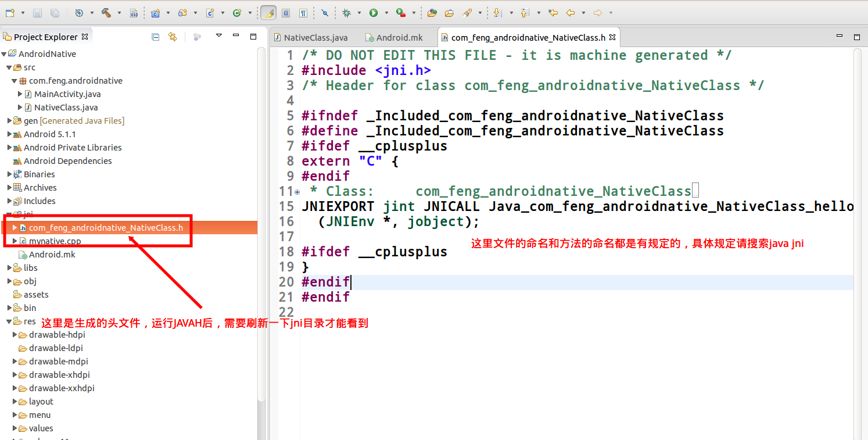The image size is (868, 440).
Task: Click the New wizard toolbar icon
Action: click(10, 12)
